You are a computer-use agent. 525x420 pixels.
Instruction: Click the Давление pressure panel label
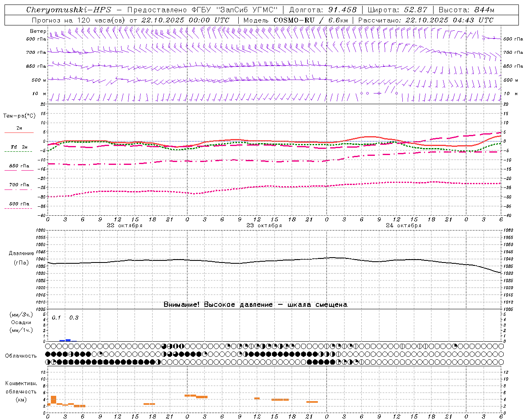(21, 253)
